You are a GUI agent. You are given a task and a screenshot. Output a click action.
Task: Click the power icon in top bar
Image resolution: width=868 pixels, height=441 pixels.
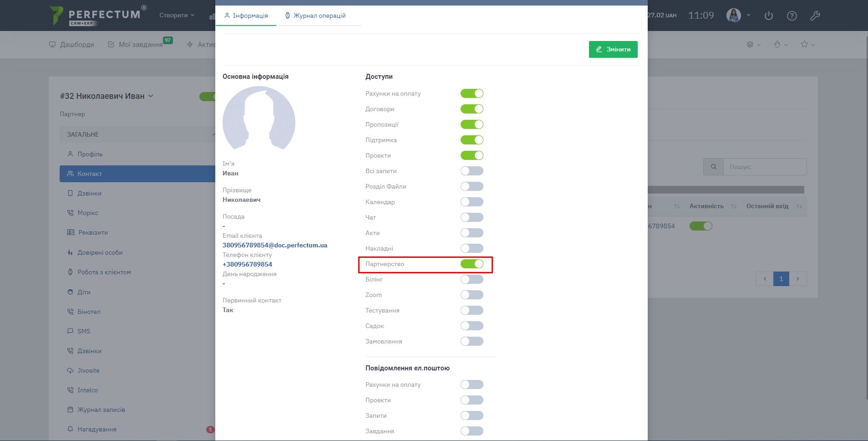pyautogui.click(x=769, y=16)
